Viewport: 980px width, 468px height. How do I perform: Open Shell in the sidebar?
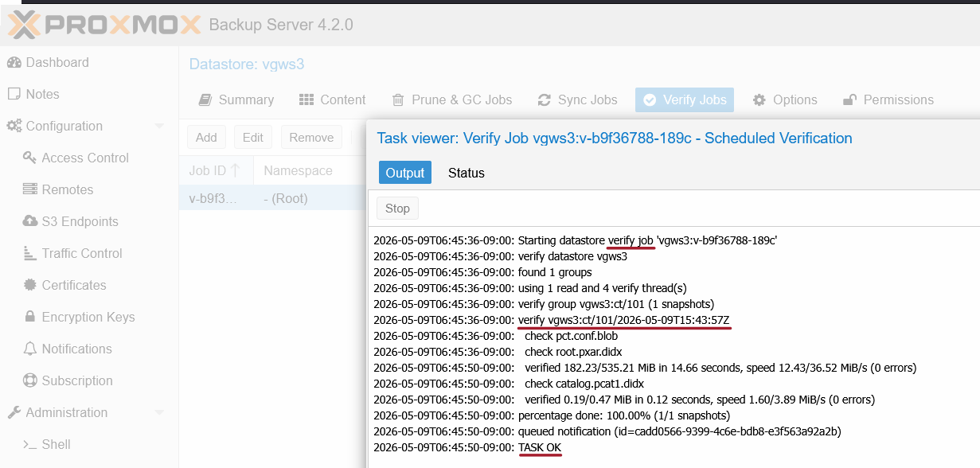pyautogui.click(x=57, y=444)
